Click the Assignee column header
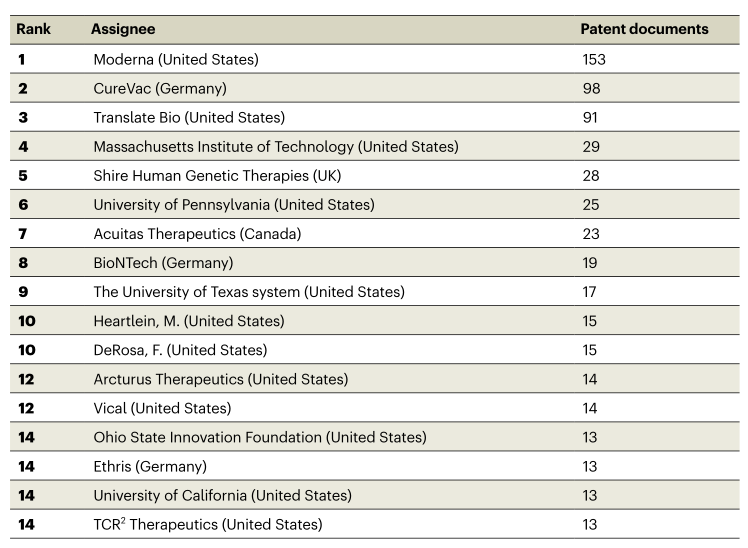 (123, 29)
